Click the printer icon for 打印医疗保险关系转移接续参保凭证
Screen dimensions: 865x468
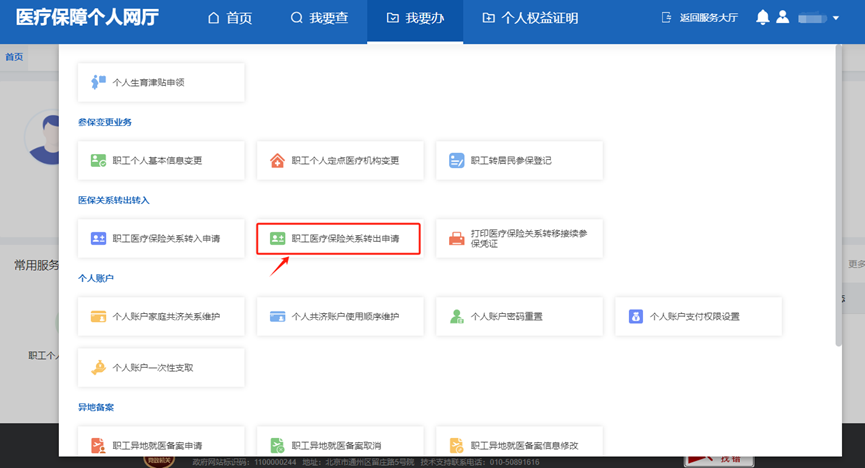click(x=456, y=238)
